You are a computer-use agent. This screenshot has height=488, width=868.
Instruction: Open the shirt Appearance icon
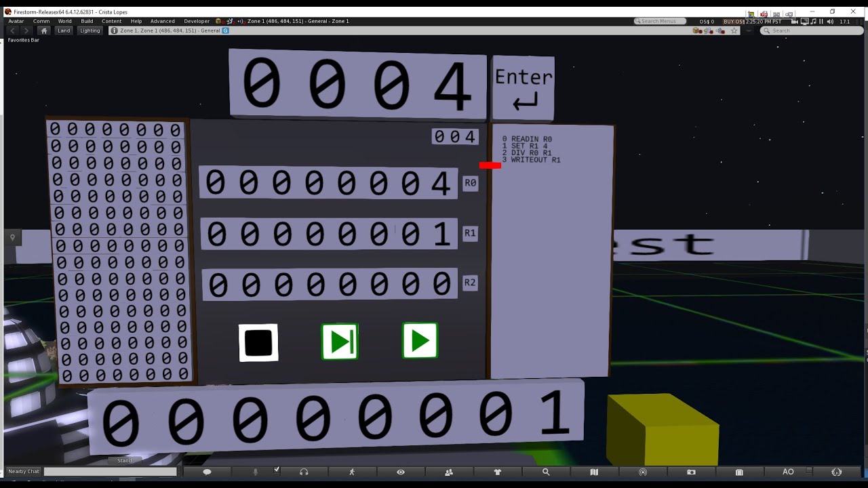point(497,472)
